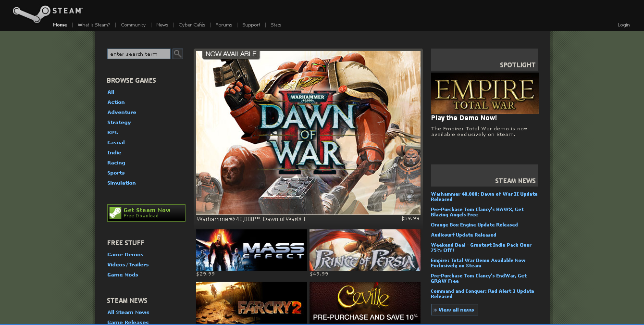The height and width of the screenshot is (325, 644).
Task: Open the Far Cry 2 thumbnail
Action: (x=251, y=302)
